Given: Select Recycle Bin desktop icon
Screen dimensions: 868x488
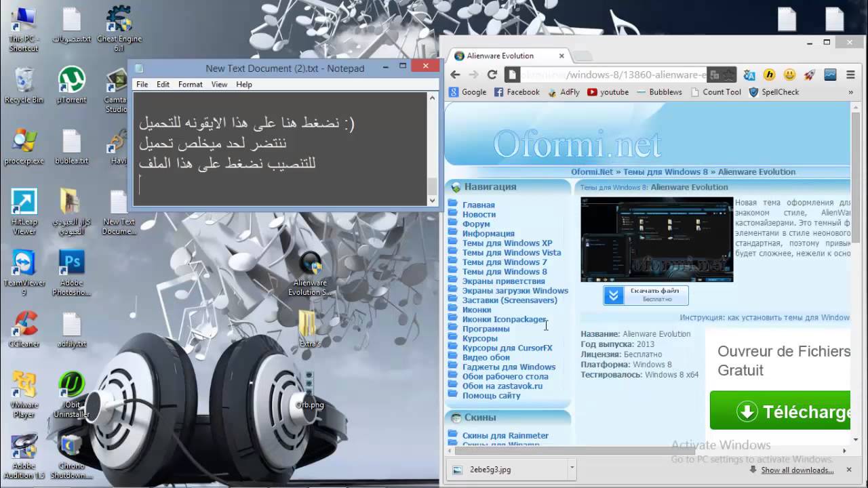Looking at the screenshot, I should click(x=24, y=85).
